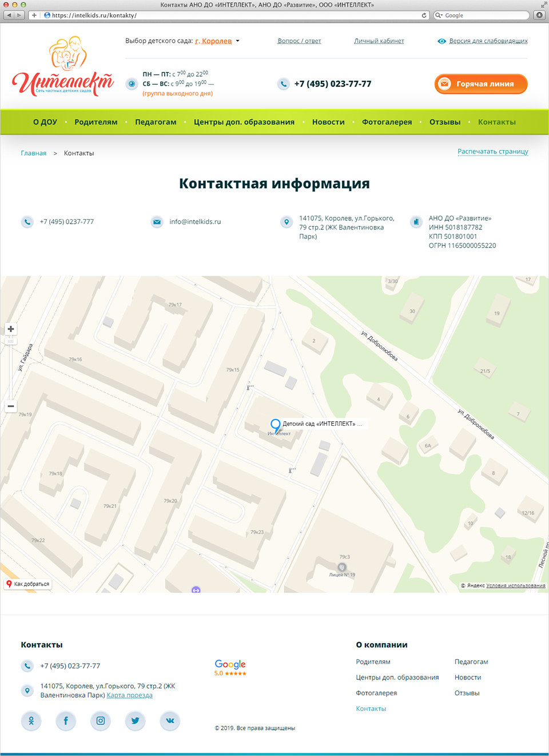Open the Отзывы item in the green menu
Screen dimensions: 549x756
click(445, 122)
